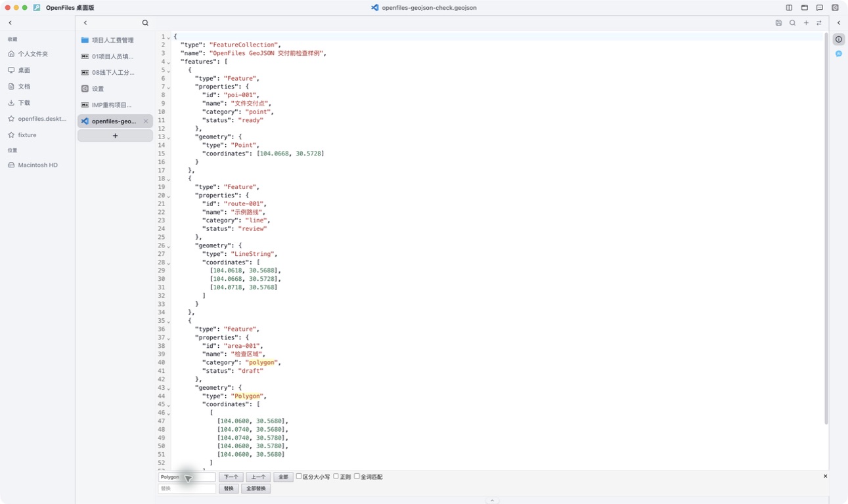The width and height of the screenshot is (848, 504).
Task: Fold the second feature at line 18
Action: tap(169, 179)
